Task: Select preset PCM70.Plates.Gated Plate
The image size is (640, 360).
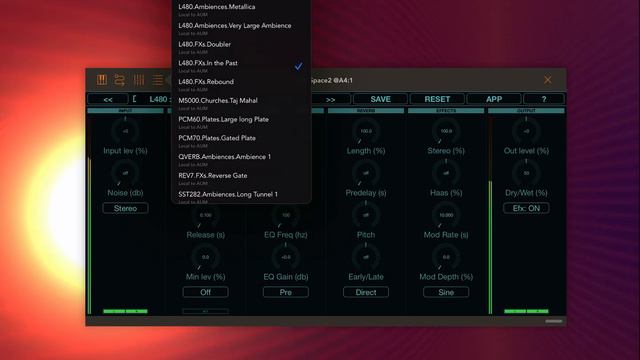Action: 241,141
